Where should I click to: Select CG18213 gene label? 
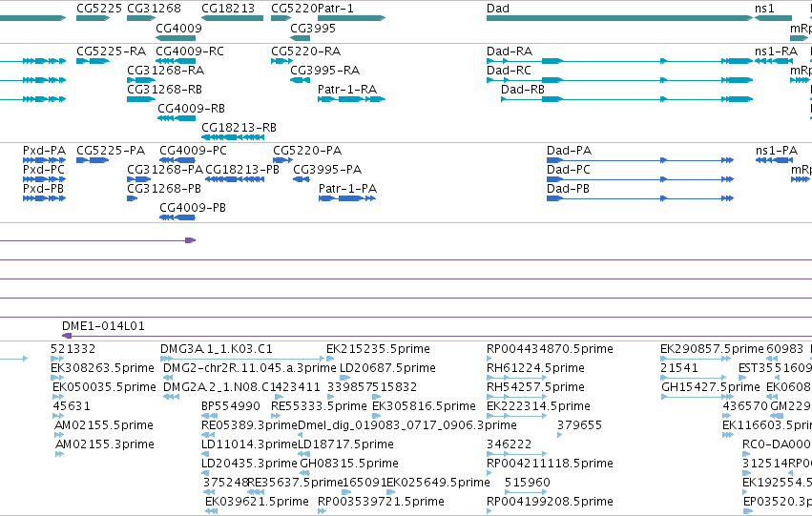click(228, 9)
